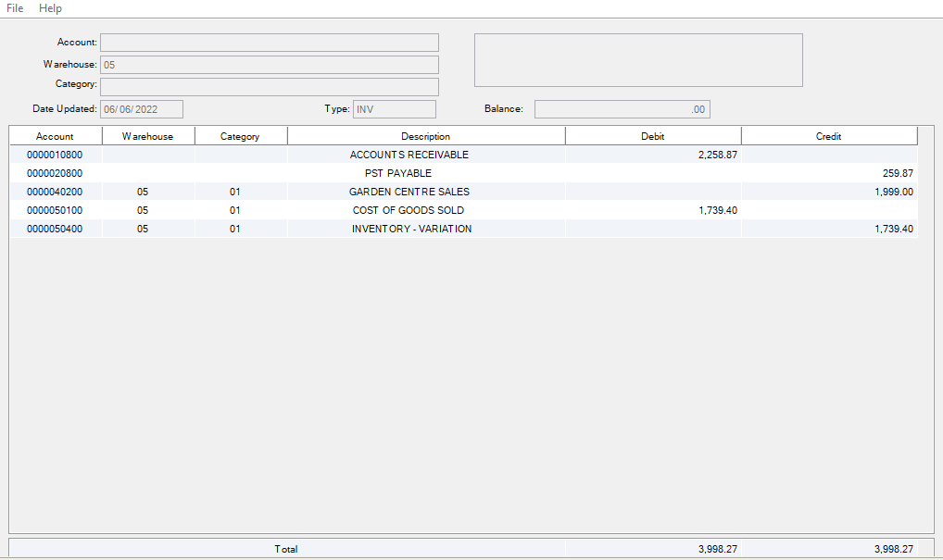Click the Category input field
This screenshot has height=560, width=943.
pyautogui.click(x=269, y=87)
